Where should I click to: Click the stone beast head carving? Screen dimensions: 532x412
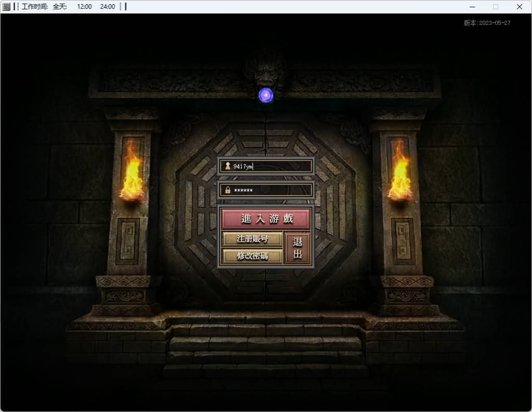pos(266,70)
